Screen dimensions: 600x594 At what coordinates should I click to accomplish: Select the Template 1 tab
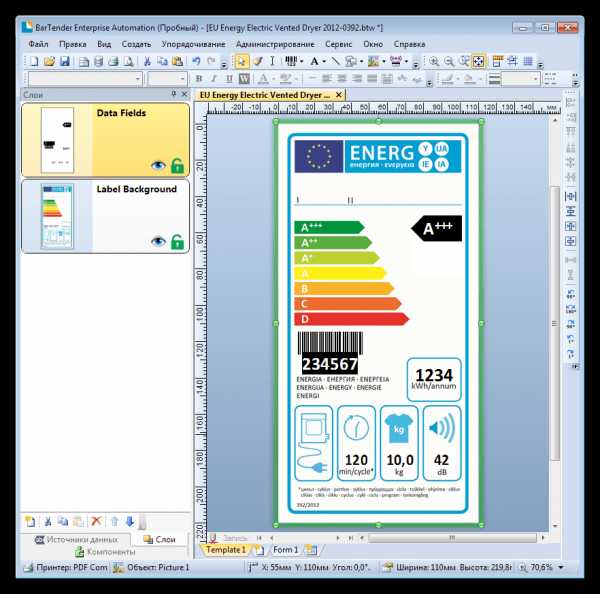coord(226,550)
